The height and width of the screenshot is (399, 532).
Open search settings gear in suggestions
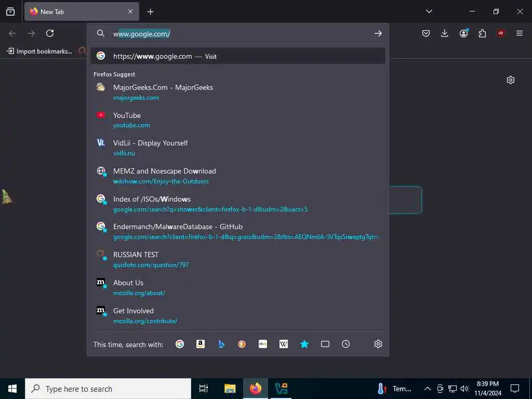coord(378,344)
